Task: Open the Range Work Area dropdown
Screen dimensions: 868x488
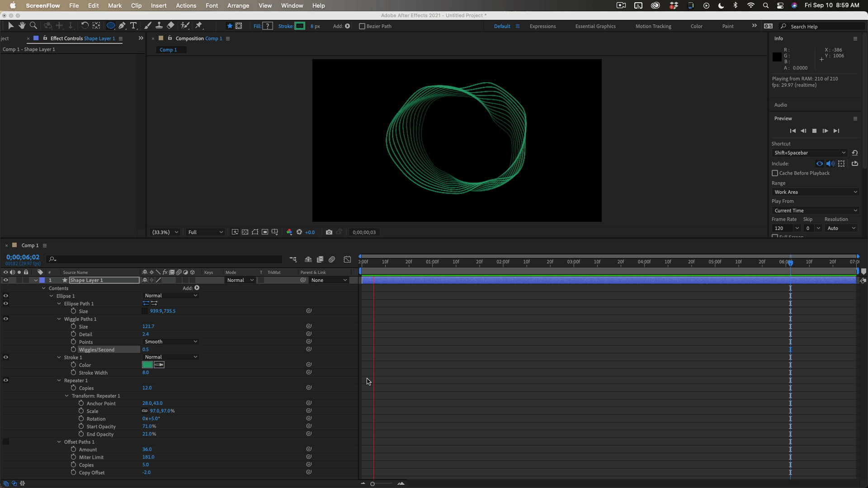Action: 815,192
